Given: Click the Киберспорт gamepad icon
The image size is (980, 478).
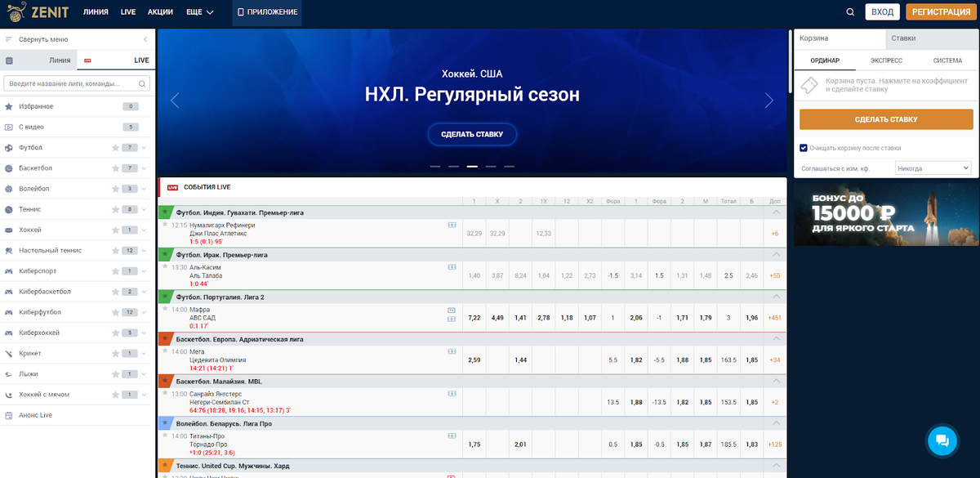Looking at the screenshot, I should (x=9, y=271).
